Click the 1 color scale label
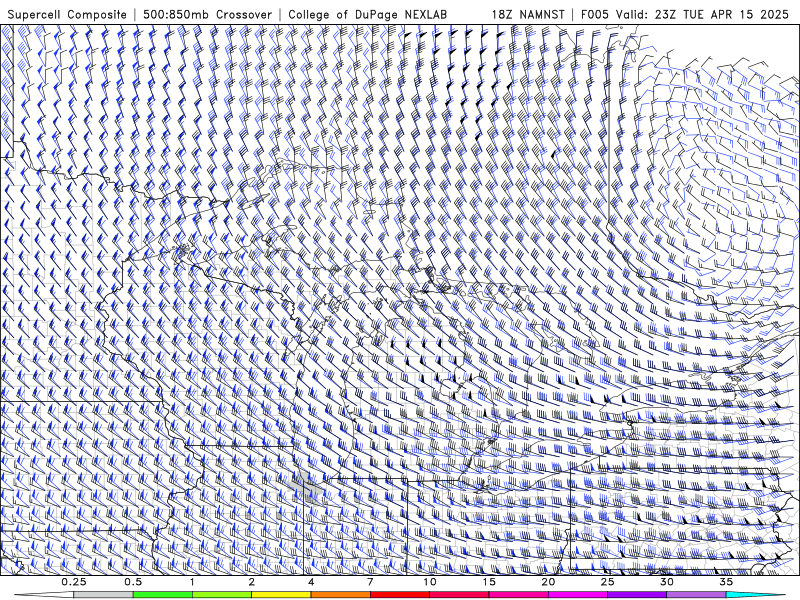800x600 pixels. point(192,582)
